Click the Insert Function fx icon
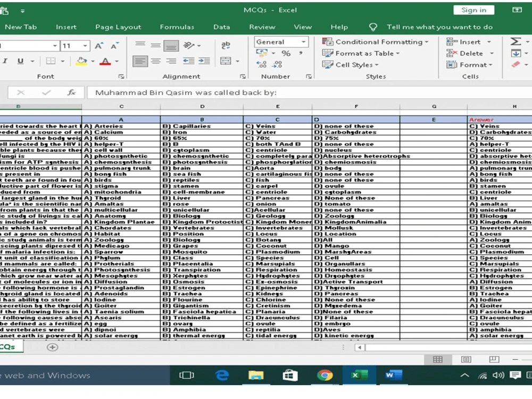The height and width of the screenshot is (399, 532). tap(71, 93)
